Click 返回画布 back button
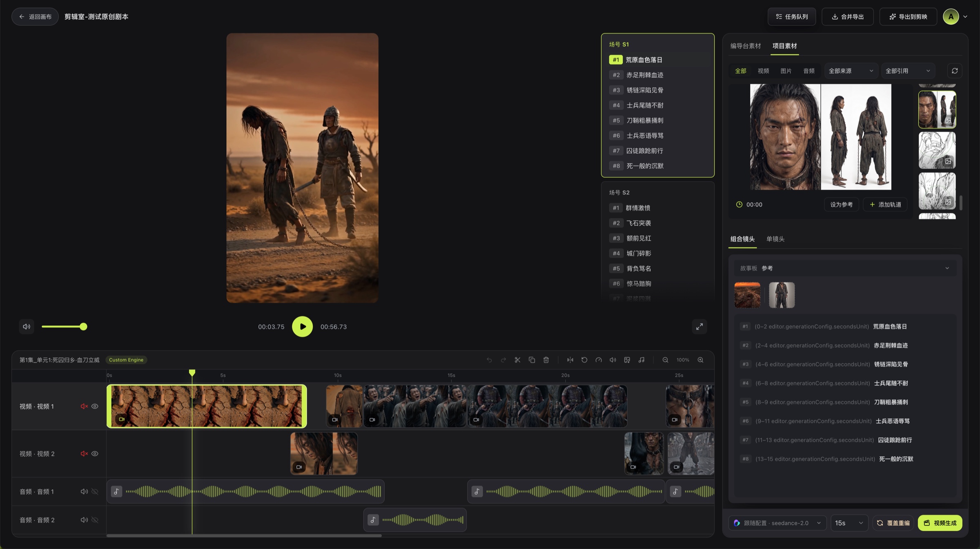The height and width of the screenshot is (549, 980). point(35,17)
